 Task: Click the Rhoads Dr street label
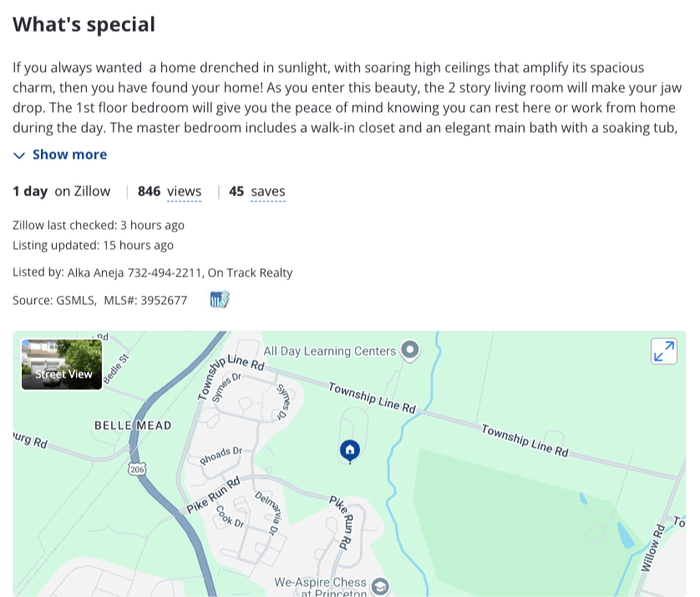click(x=221, y=456)
